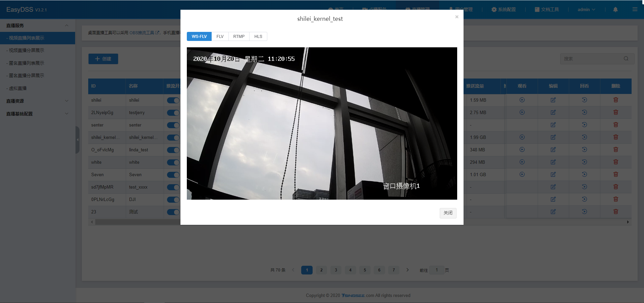Toggle push switch for test_xxxx row
644x303 pixels.
173,187
